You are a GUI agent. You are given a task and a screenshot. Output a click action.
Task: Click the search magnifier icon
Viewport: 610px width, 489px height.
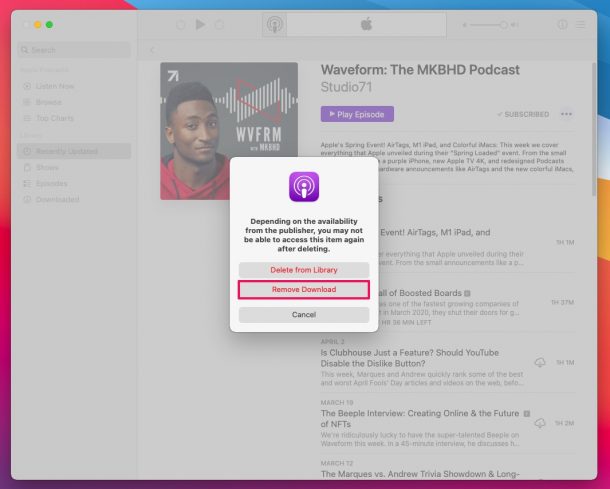tap(25, 50)
